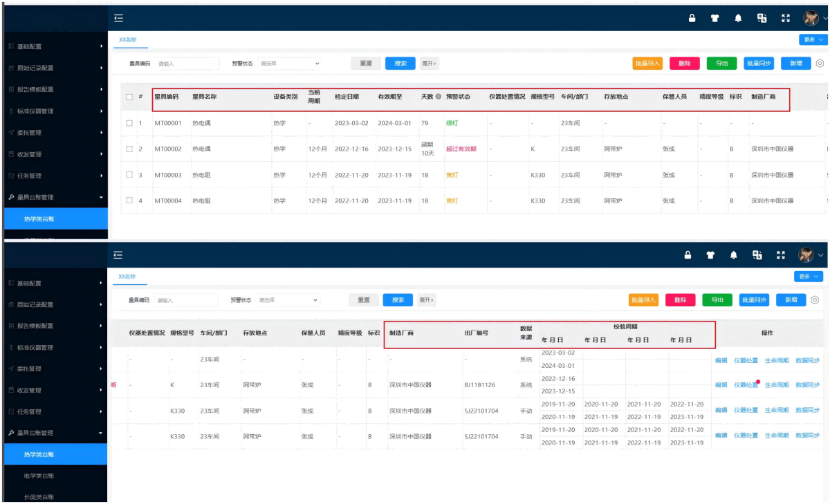Screen dimensions: 830x504
Task: Click the 批量导入 button
Action: (x=648, y=62)
